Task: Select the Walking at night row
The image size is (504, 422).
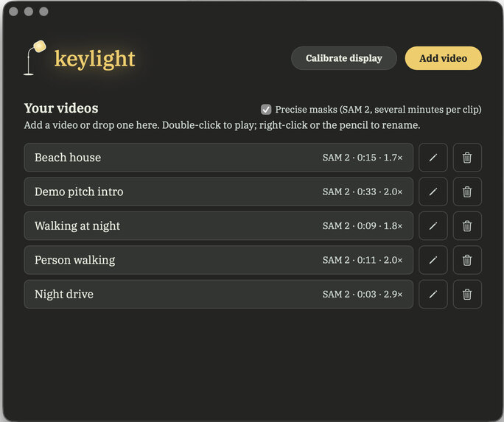Action: [219, 226]
